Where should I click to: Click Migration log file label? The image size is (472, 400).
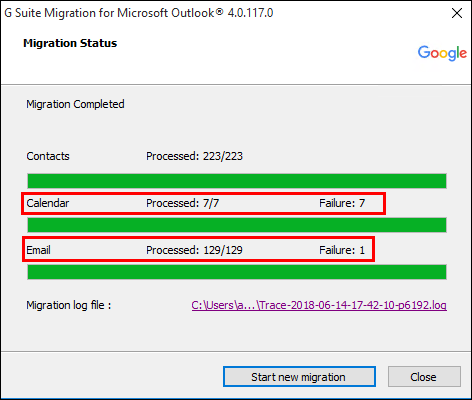(x=69, y=305)
